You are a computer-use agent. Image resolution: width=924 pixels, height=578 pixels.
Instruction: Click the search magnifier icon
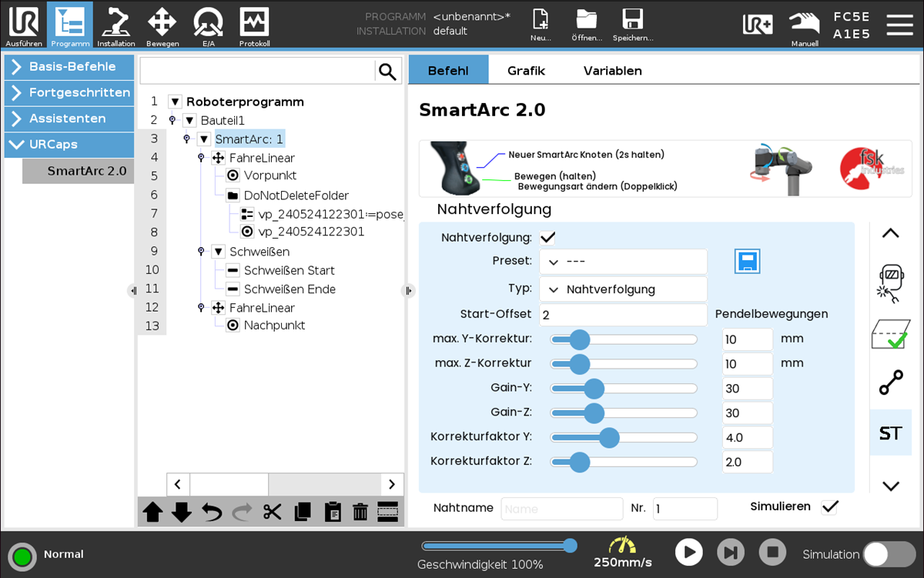coord(387,72)
